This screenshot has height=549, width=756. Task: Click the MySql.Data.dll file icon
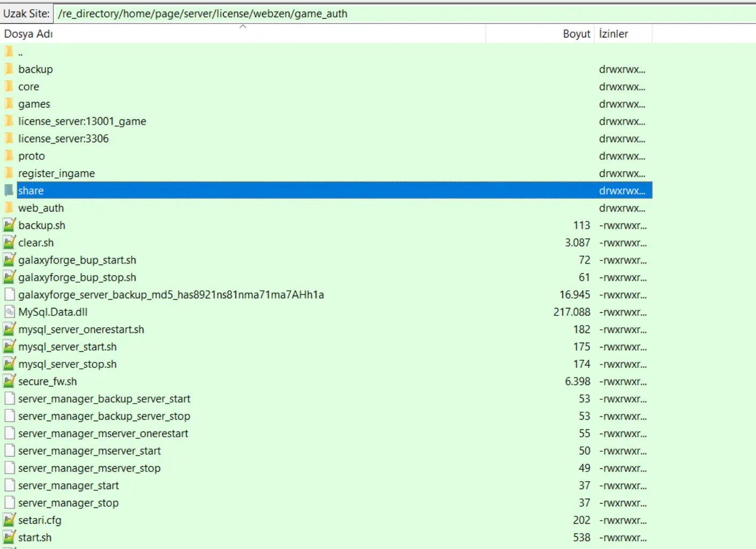pos(9,312)
